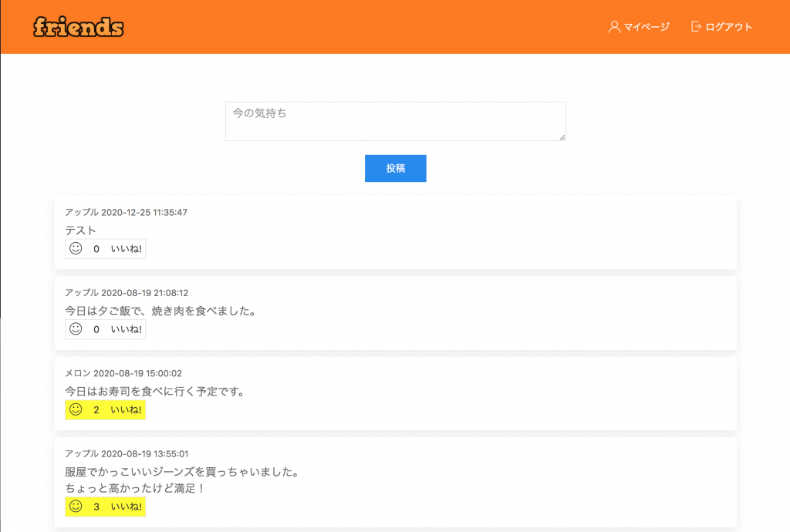Toggle いいね! on the 焼き肉 post
This screenshot has height=532, width=790.
tap(127, 330)
